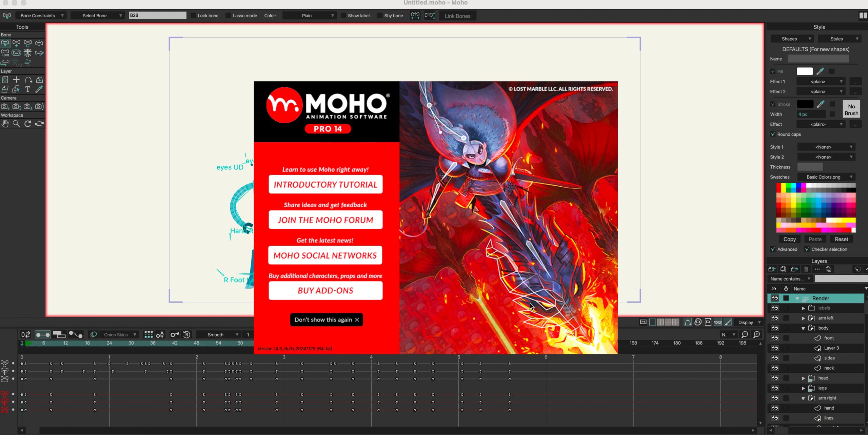Open the Bone Constraints dropdown
This screenshot has width=868, height=435.
(41, 16)
